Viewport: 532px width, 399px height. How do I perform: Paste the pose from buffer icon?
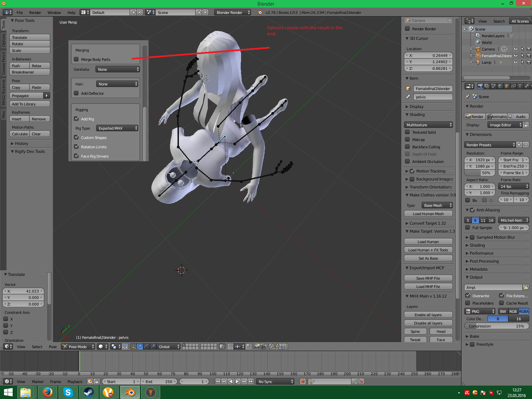[x=278, y=346]
